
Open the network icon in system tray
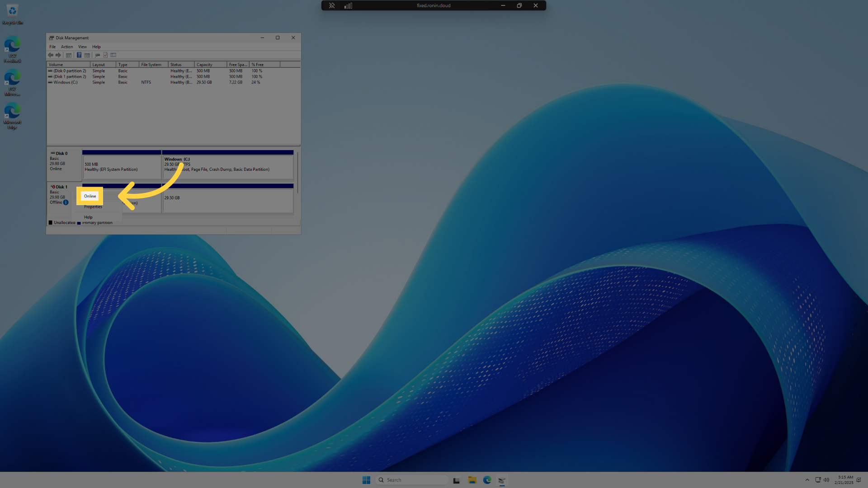click(818, 480)
